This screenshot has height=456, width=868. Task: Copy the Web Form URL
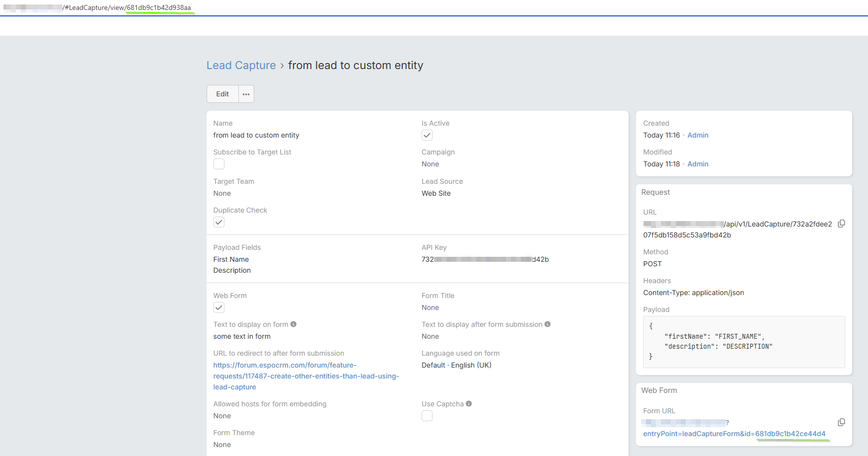tap(841, 422)
